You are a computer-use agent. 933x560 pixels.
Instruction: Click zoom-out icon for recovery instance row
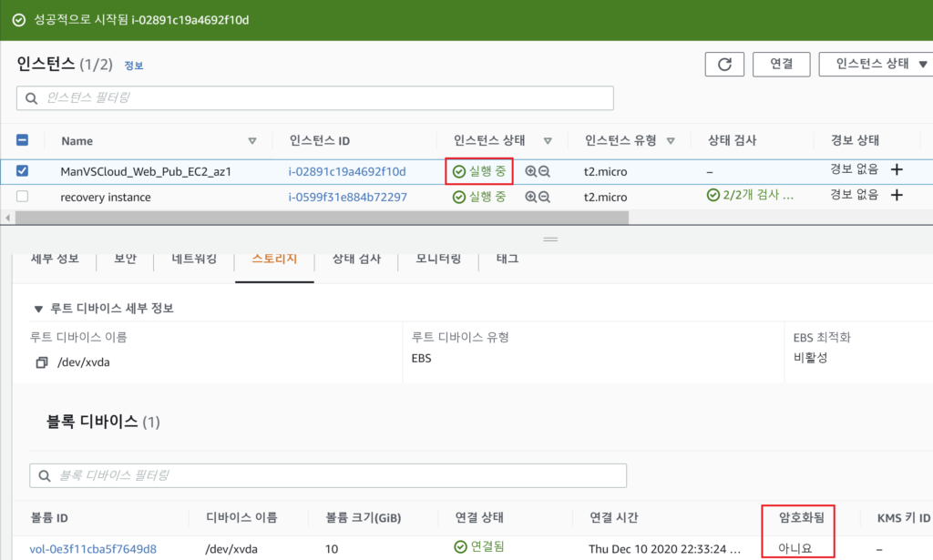click(544, 197)
